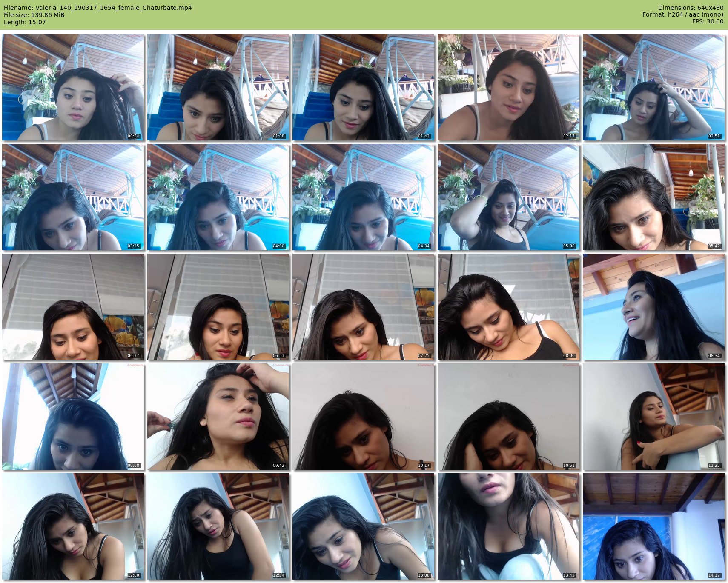Click the frame timestamped 02:51
The image size is (728, 583).
tap(654, 88)
